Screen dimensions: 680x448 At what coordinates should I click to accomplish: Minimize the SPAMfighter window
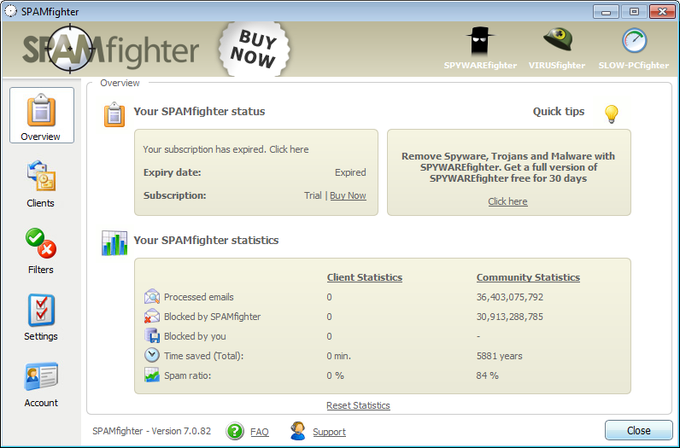click(x=606, y=12)
